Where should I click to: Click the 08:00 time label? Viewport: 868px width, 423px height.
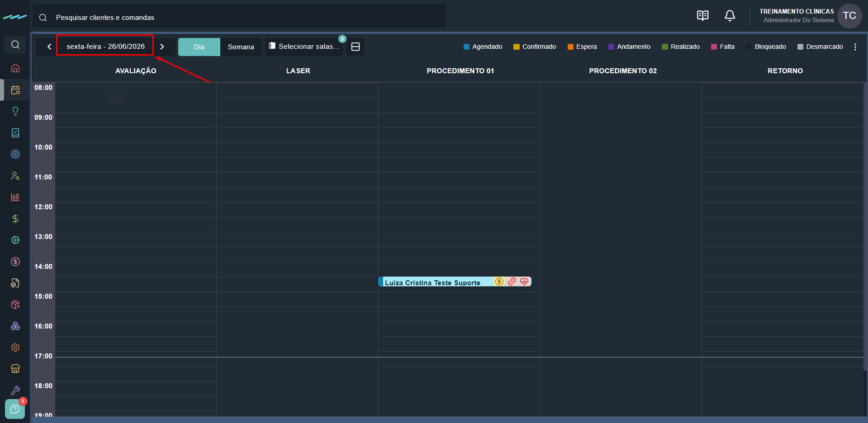click(43, 88)
